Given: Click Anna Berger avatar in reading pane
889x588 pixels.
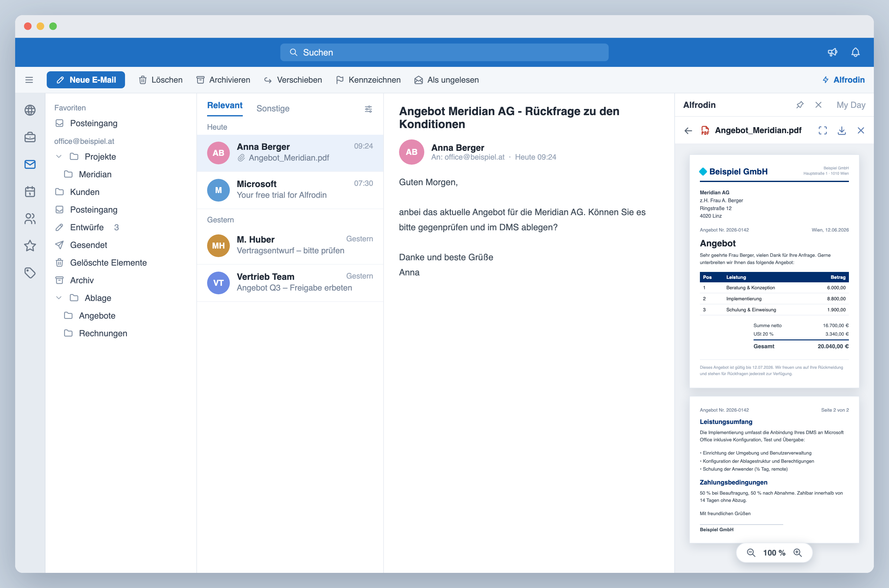Looking at the screenshot, I should (411, 152).
